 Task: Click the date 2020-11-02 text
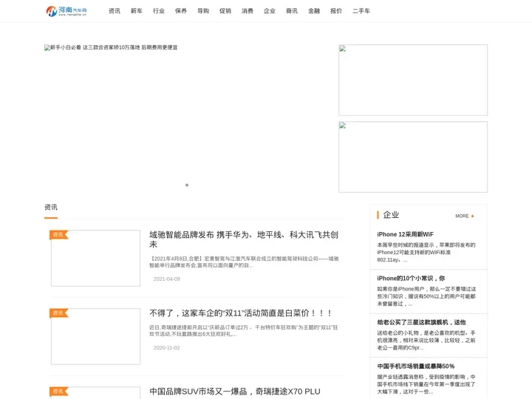[166, 348]
